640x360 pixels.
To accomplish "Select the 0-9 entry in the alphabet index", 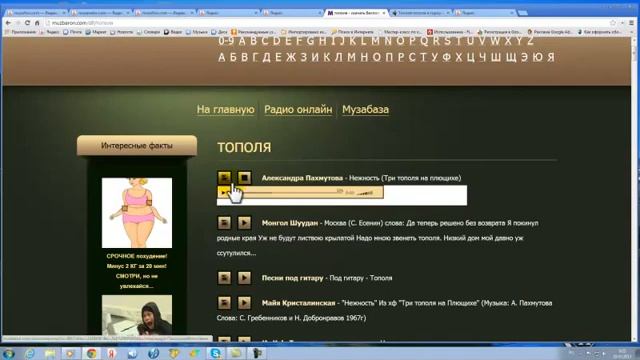I will click(226, 41).
